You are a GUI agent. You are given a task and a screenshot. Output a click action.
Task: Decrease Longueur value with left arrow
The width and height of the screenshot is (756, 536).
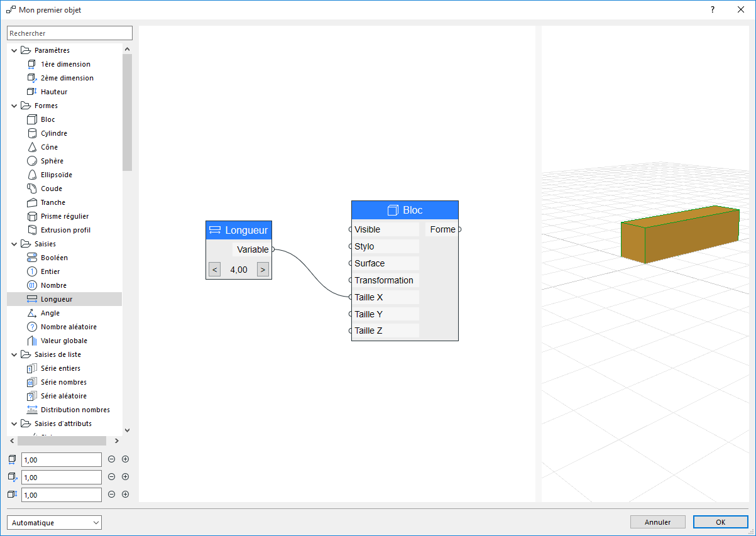pos(215,270)
